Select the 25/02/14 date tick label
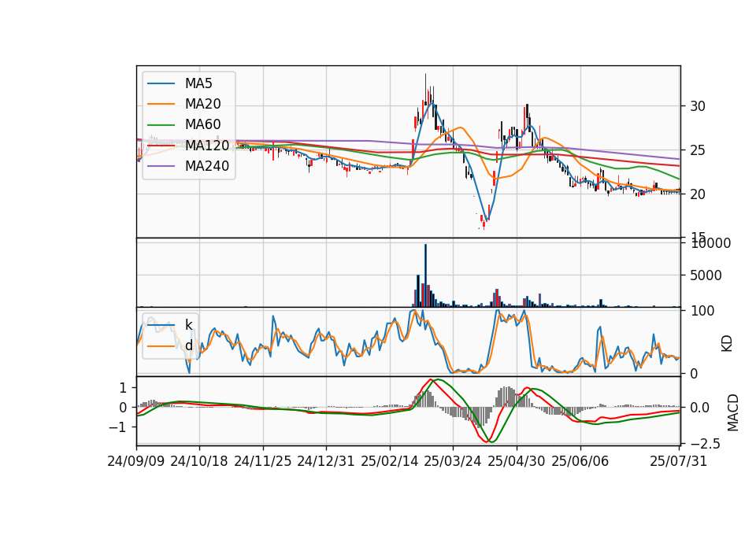 click(x=390, y=461)
